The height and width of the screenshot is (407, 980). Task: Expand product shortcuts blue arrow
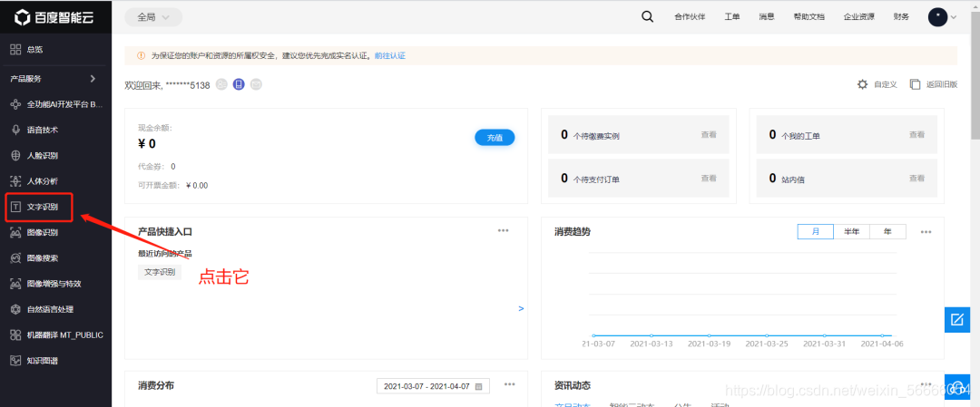click(521, 308)
